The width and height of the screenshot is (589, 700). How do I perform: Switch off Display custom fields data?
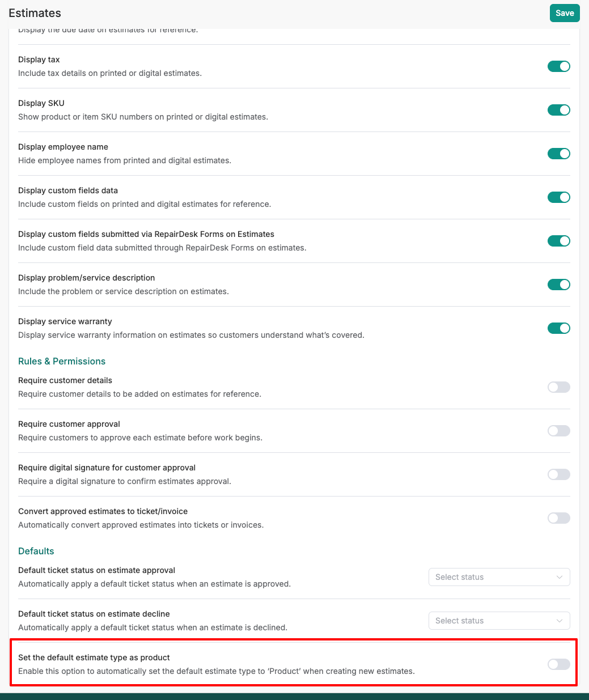pyautogui.click(x=558, y=197)
